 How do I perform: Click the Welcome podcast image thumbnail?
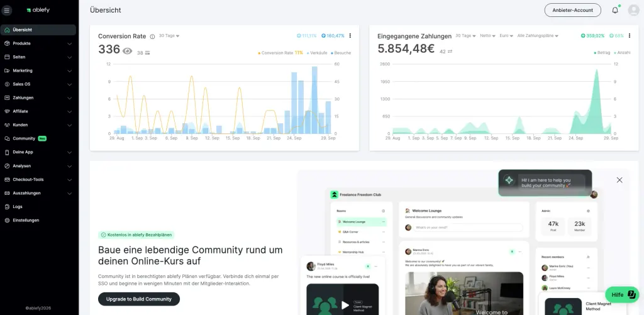(464, 293)
